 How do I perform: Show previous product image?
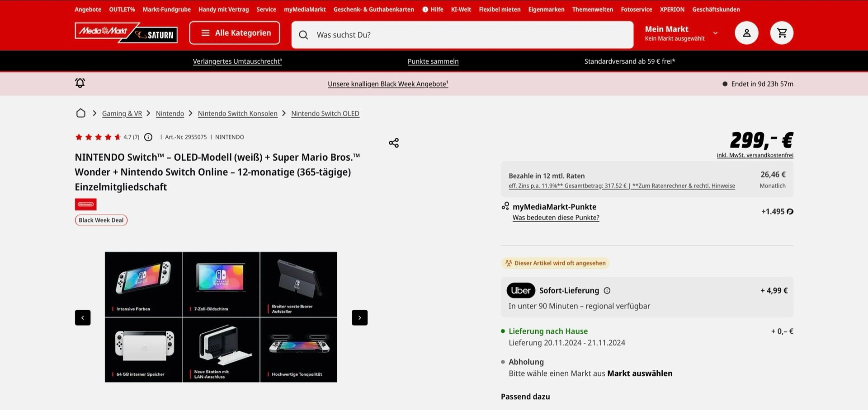click(83, 317)
